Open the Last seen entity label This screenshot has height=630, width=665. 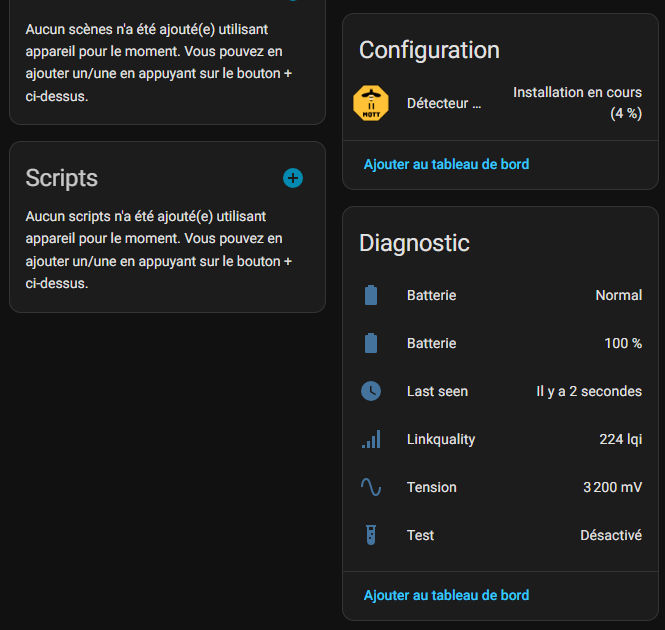point(437,391)
